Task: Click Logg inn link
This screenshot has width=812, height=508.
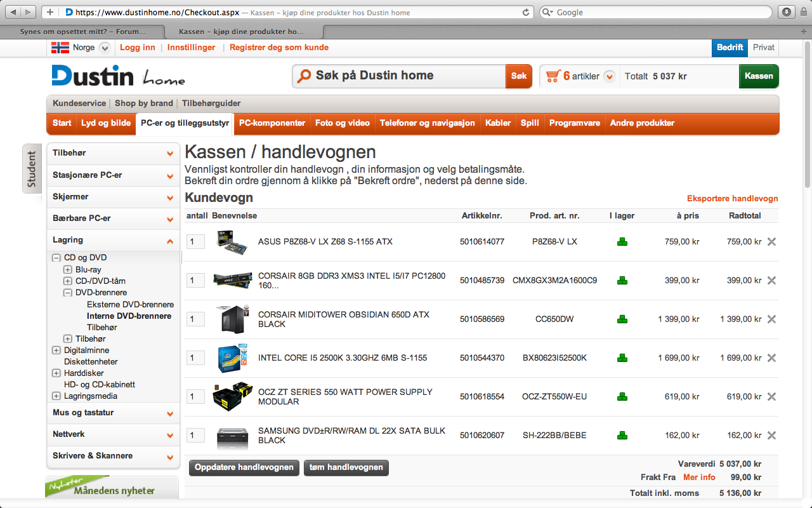Action: (138, 48)
